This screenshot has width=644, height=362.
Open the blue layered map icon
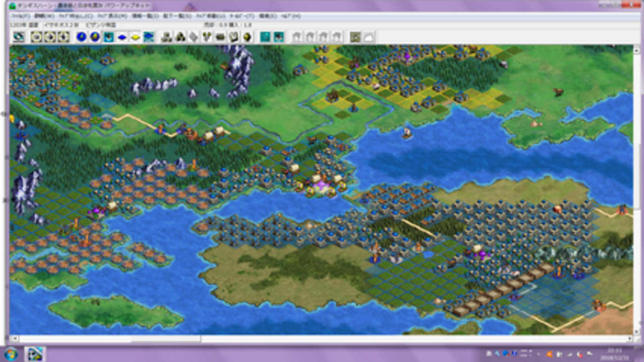[x=149, y=37]
